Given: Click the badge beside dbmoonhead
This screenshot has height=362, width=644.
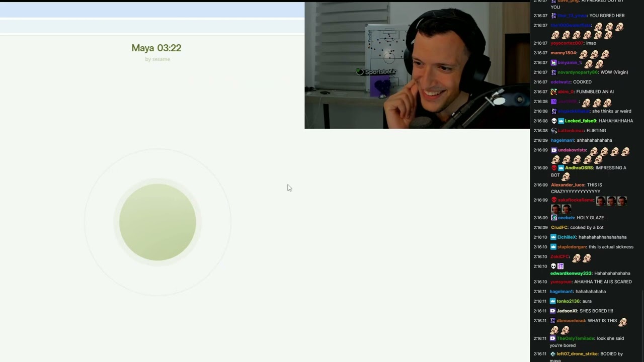Looking at the screenshot, I should point(553,321).
